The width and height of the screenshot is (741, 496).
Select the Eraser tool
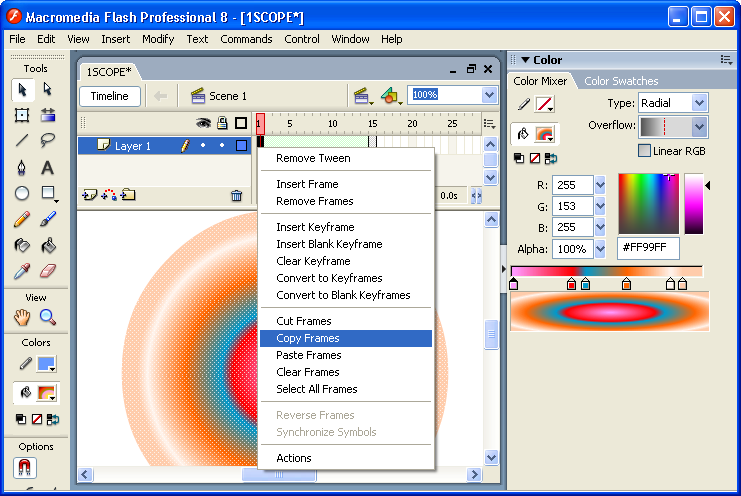[x=47, y=271]
